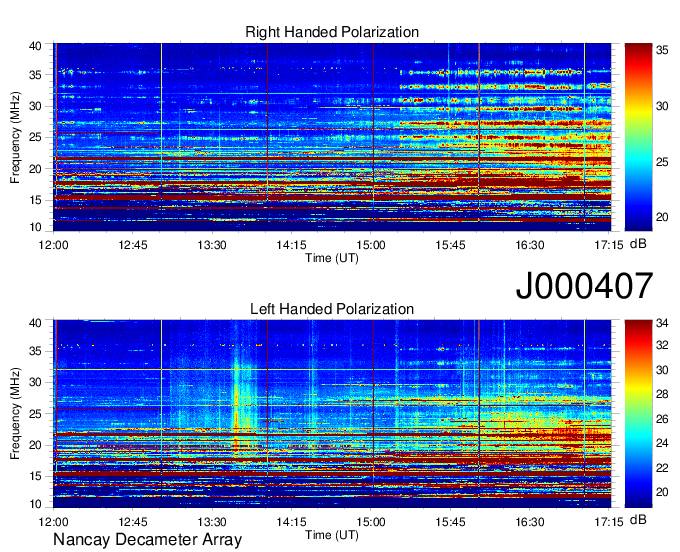Click the '14:15' tick label under the bottom plot

[x=291, y=522]
